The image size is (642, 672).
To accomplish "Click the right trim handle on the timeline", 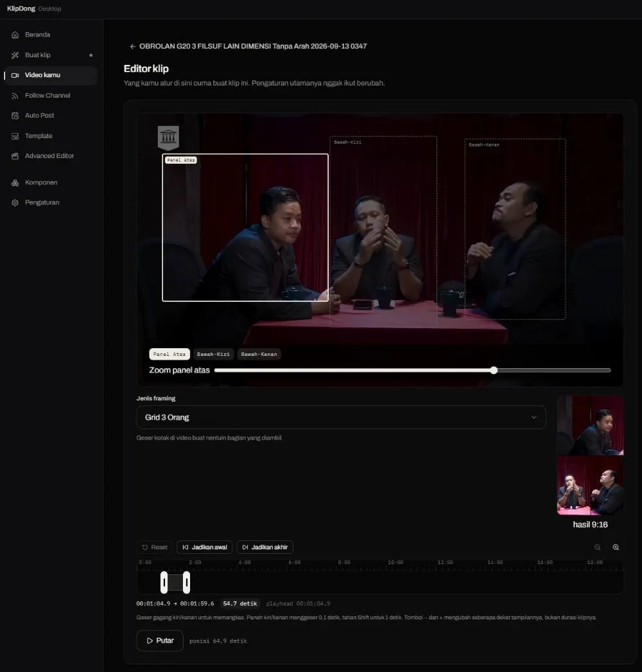I will coord(186,583).
